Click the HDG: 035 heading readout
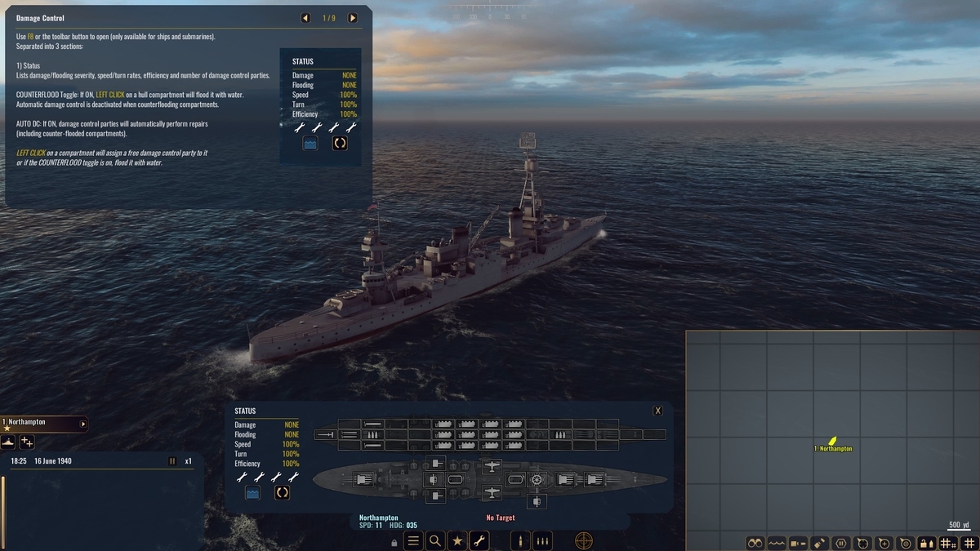Screen dimensions: 980x551 405,525
